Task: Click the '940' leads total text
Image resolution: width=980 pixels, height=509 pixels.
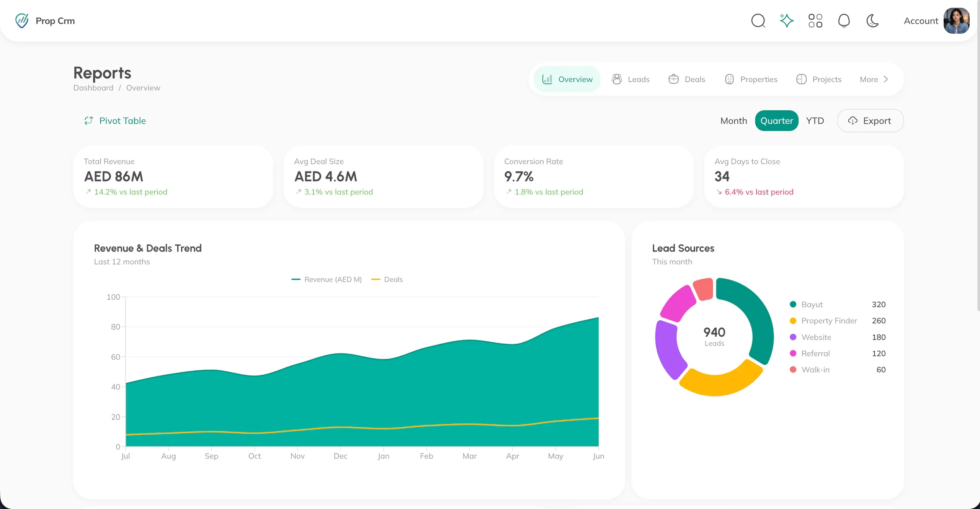Action: (x=714, y=332)
